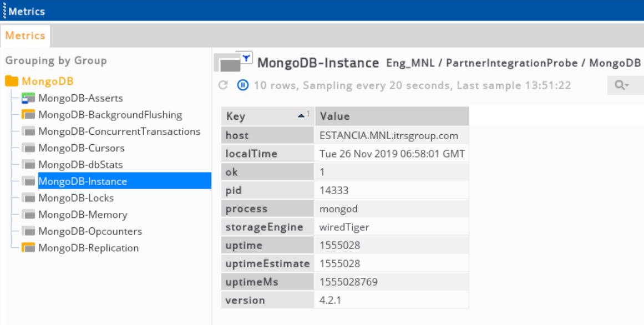Image resolution: width=644 pixels, height=325 pixels.
Task: Click the MongoDB-Replication orange icon
Action: click(x=28, y=248)
